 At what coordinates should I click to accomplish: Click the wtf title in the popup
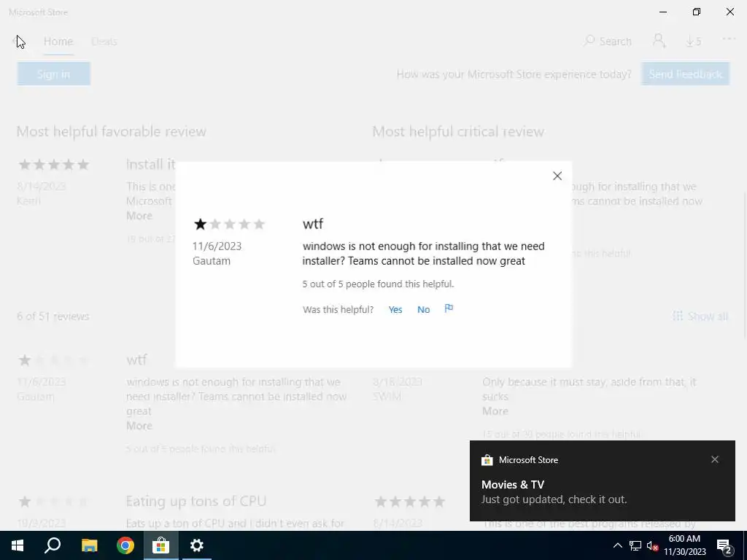(x=312, y=224)
